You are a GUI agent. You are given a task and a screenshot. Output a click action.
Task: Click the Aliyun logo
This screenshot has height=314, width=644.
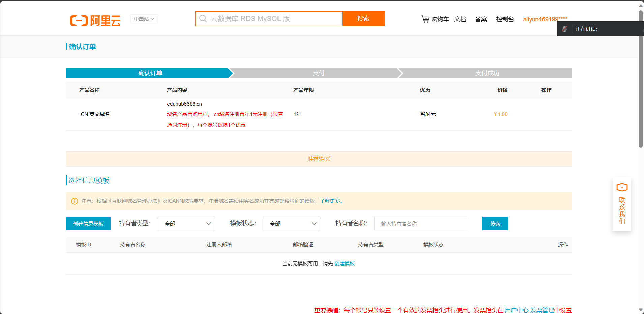95,20
